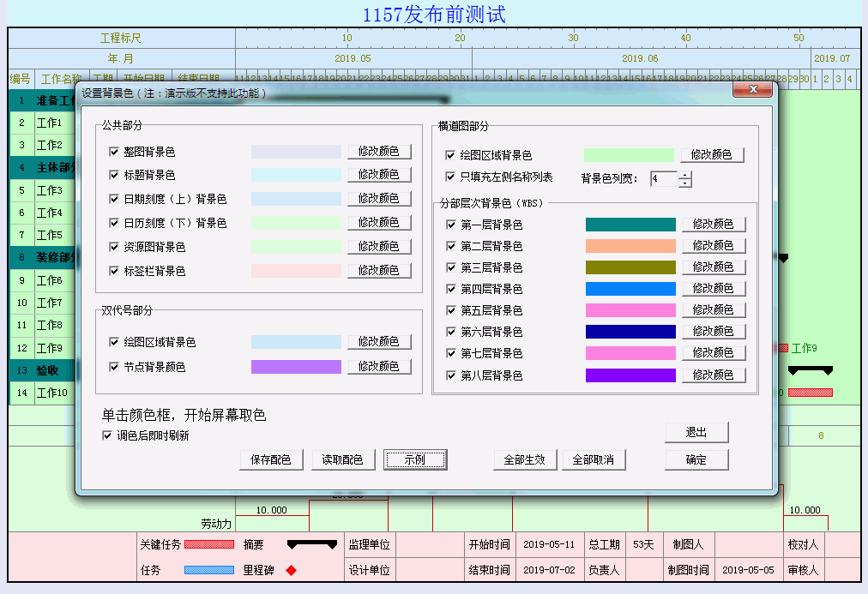
Task: Click the 第三层背景色 olive swatch
Action: 630,267
